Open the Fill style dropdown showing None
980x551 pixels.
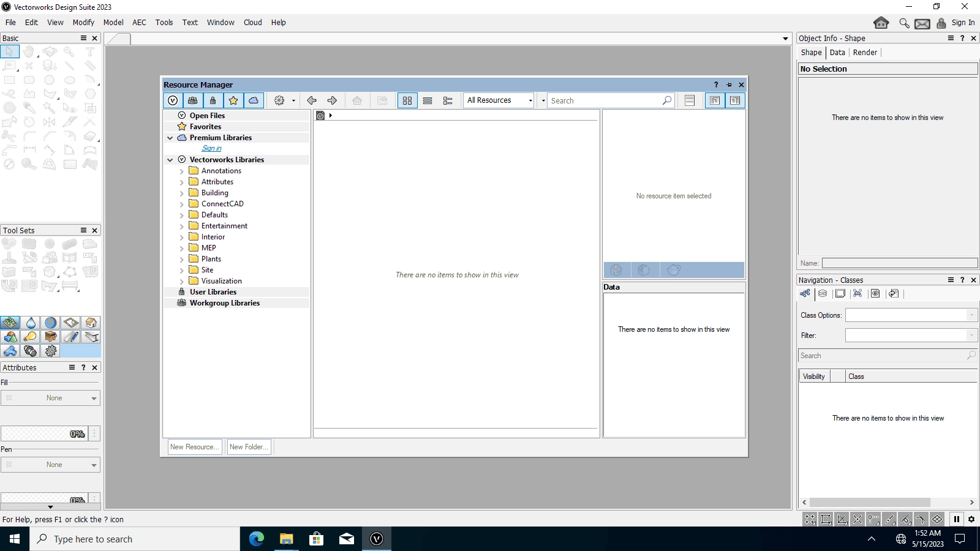(x=50, y=398)
